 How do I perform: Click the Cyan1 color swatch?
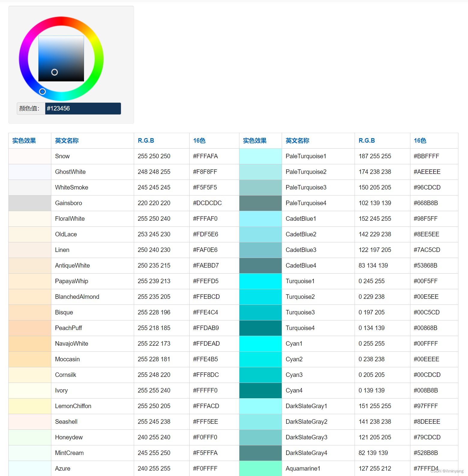pos(260,344)
